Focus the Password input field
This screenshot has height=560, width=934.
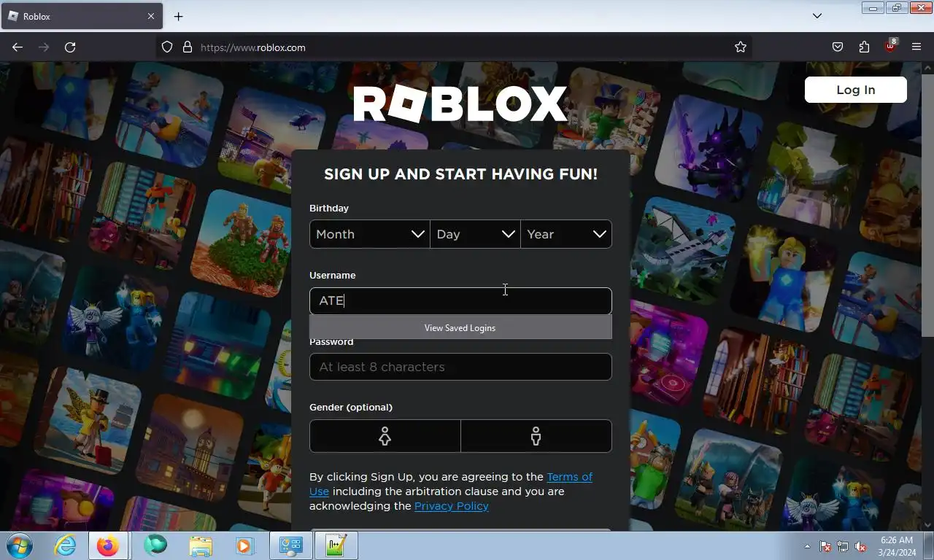tap(460, 367)
